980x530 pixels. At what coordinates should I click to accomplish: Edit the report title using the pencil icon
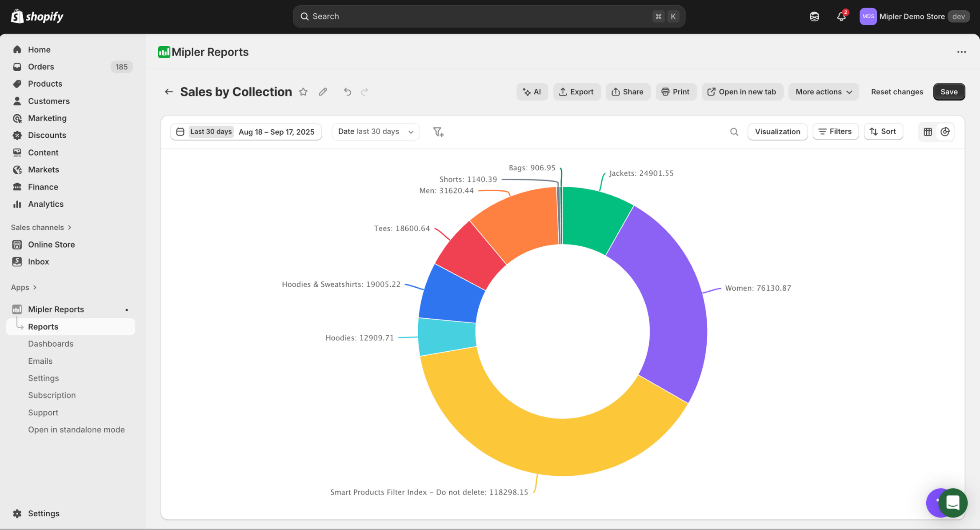coord(323,92)
